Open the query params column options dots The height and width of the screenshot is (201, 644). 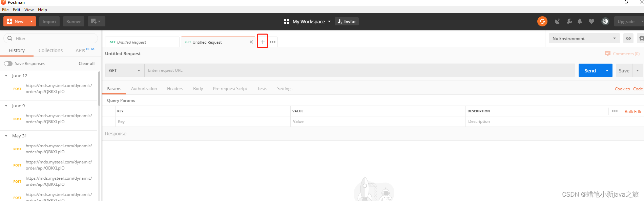pyautogui.click(x=615, y=111)
